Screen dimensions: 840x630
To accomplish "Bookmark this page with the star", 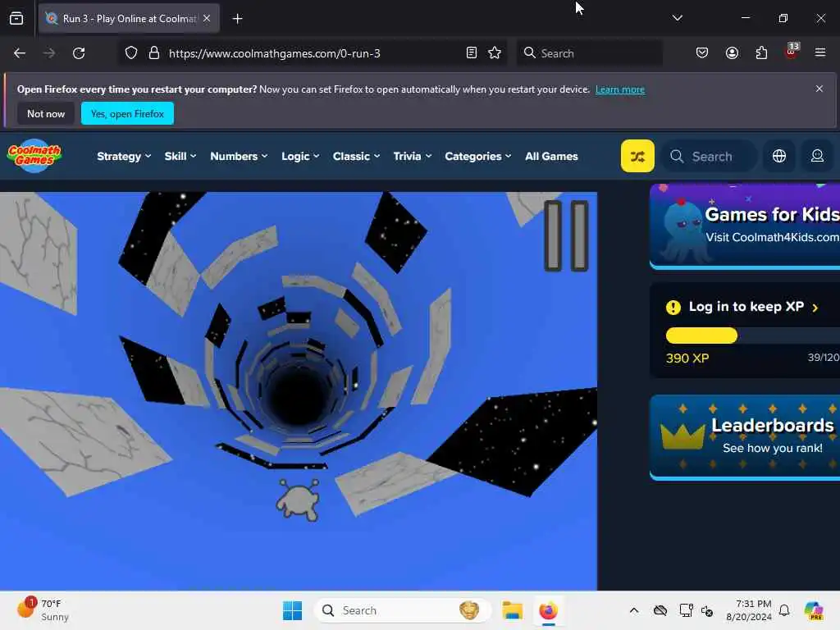I will (495, 53).
